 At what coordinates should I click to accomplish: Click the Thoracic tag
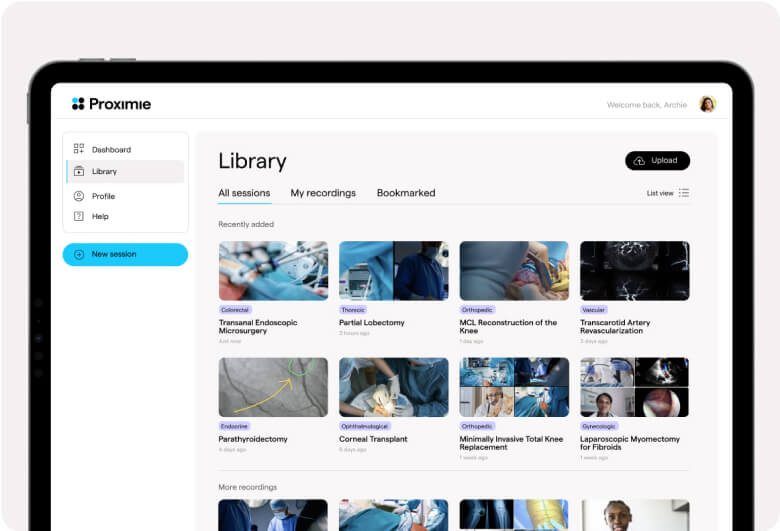pyautogui.click(x=353, y=310)
